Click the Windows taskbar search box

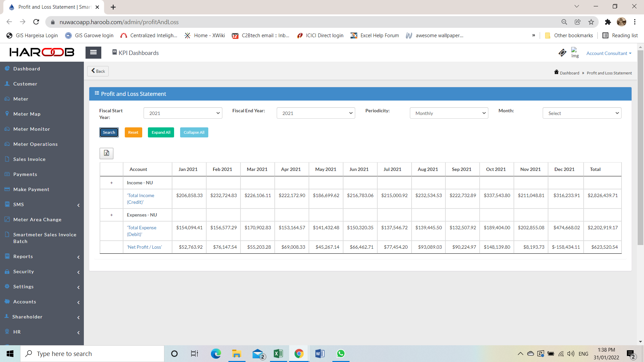click(x=92, y=354)
